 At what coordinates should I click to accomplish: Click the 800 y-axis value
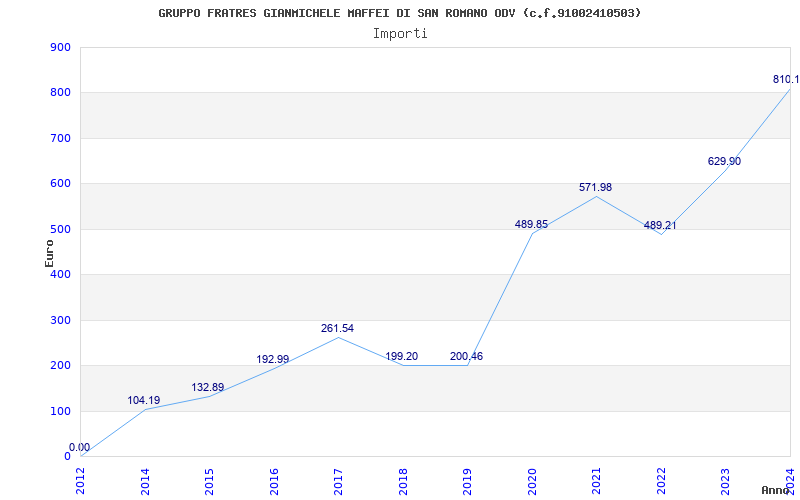click(x=61, y=93)
